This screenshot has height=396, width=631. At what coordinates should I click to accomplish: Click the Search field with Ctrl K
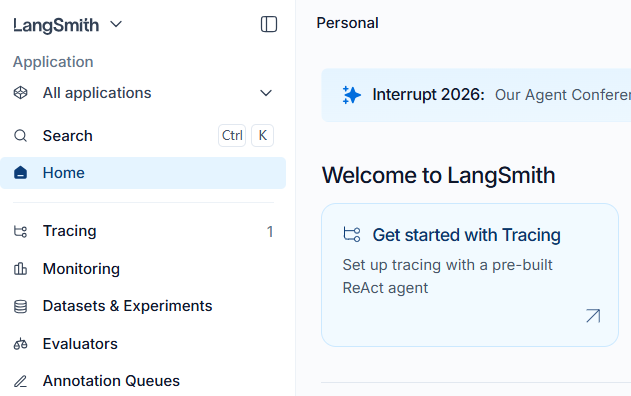click(x=143, y=136)
